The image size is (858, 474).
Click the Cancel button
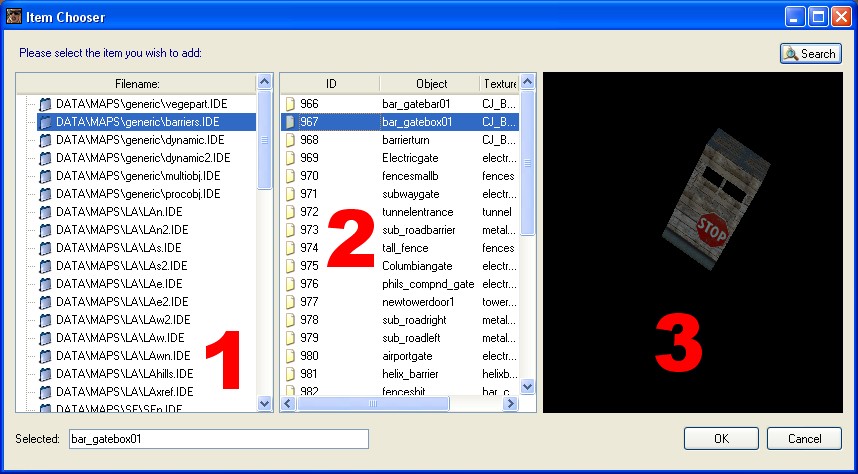[x=804, y=439]
